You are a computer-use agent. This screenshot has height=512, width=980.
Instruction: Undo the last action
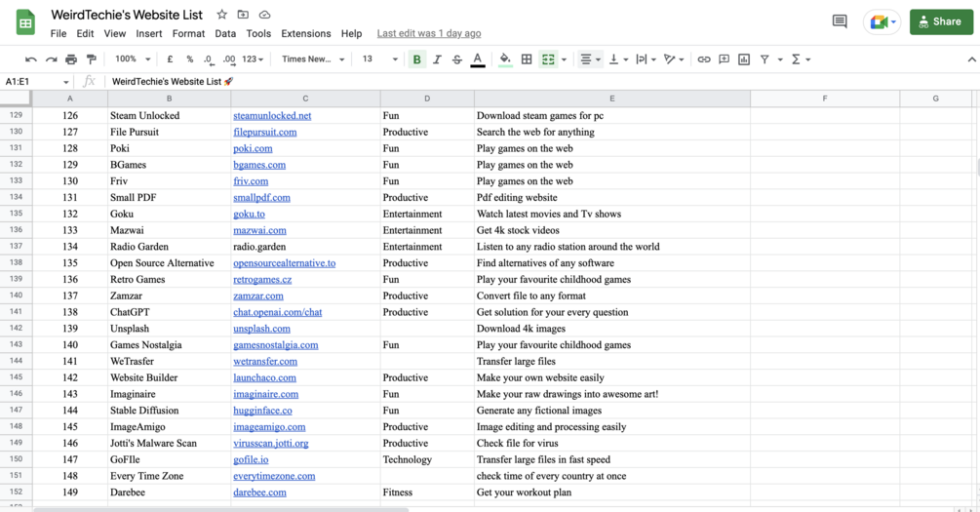click(30, 59)
